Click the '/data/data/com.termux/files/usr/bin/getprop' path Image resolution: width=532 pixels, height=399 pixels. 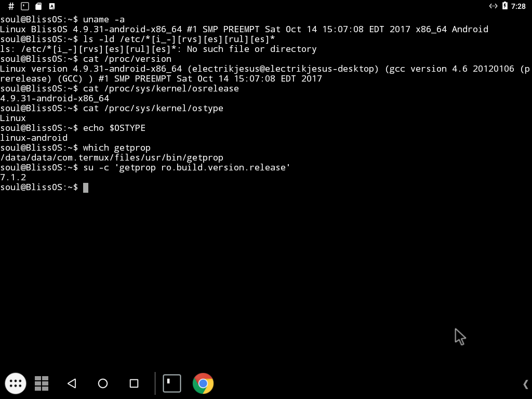tap(112, 158)
